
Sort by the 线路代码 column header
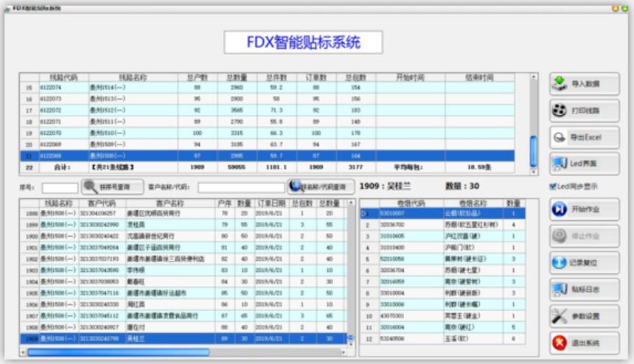point(64,77)
